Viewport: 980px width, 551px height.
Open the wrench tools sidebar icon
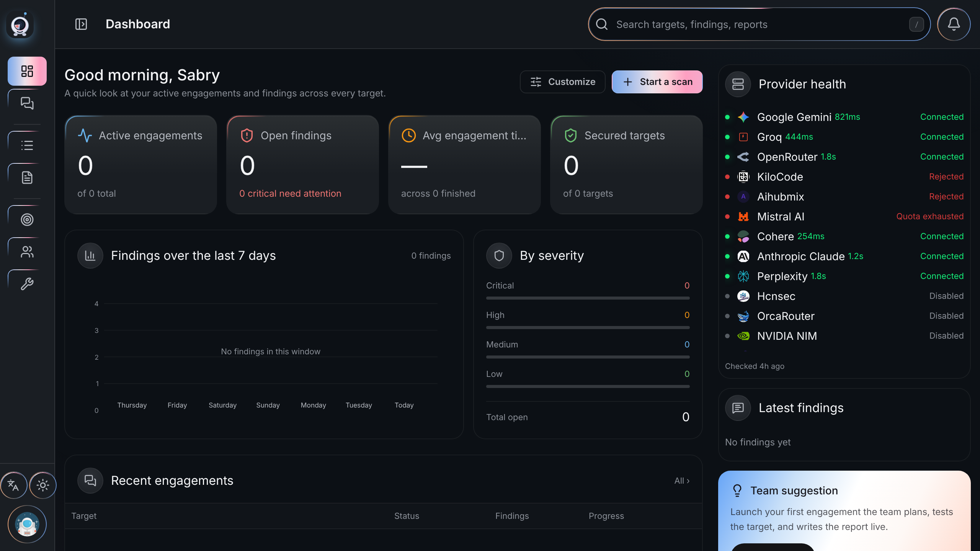click(x=27, y=284)
